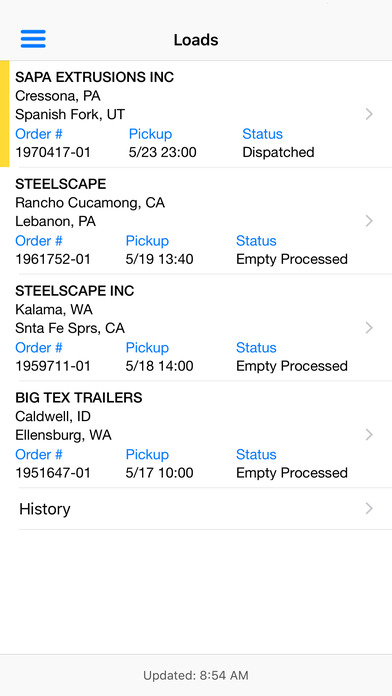
Task: Tap the Loads screen title
Action: pyautogui.click(x=196, y=40)
